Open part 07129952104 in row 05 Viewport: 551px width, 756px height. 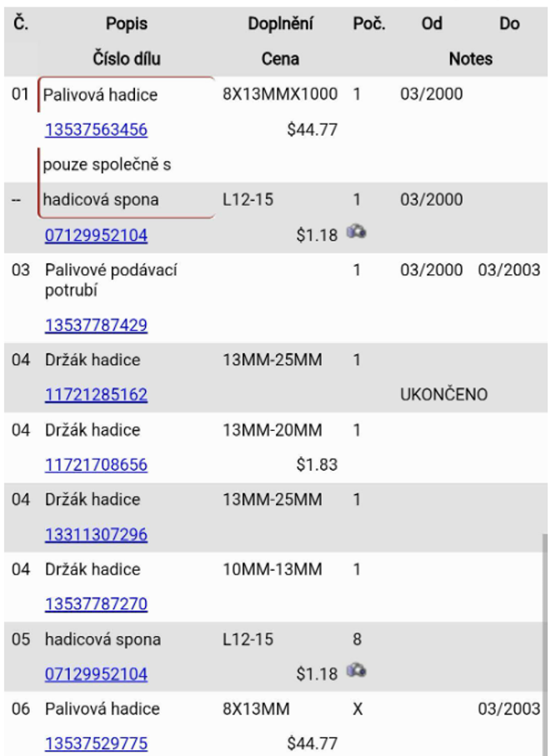[x=96, y=674]
